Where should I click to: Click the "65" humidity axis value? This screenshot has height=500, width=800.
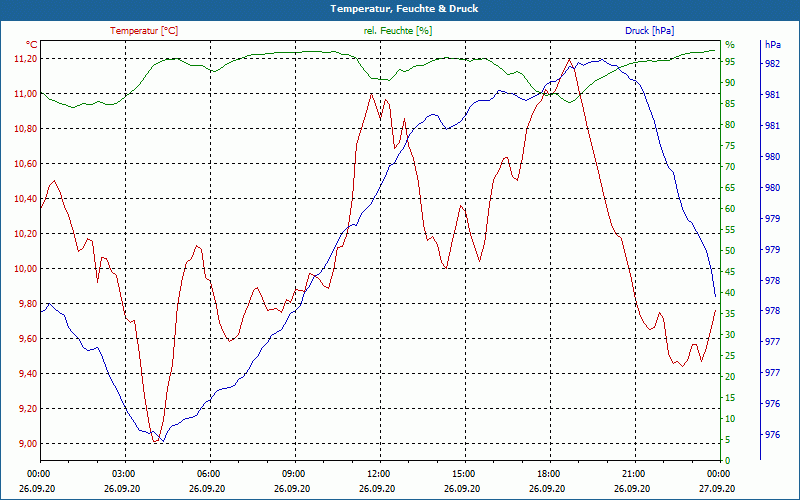[730, 188]
